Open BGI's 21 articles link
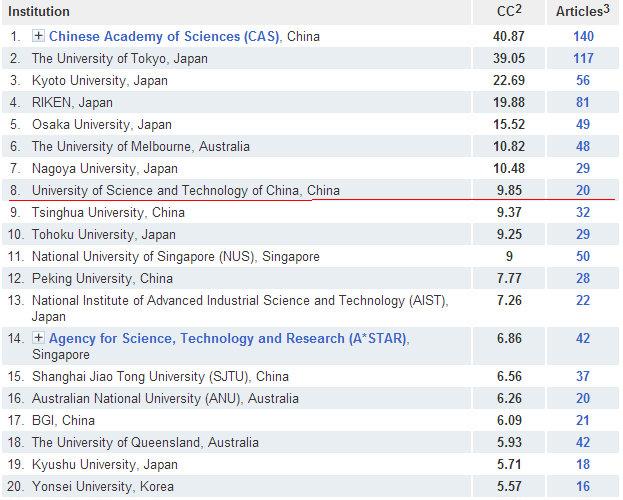Image resolution: width=623 pixels, height=500 pixels. click(x=582, y=420)
